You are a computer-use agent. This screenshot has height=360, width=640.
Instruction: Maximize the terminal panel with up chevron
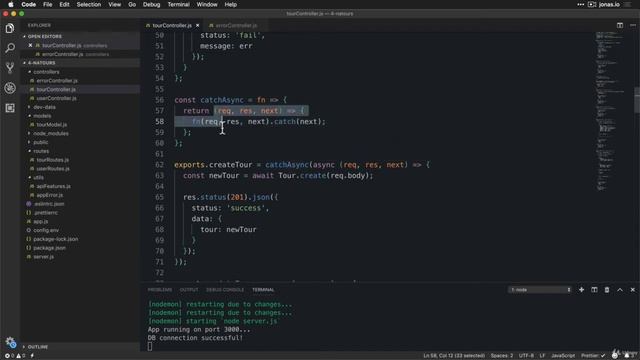pos(620,290)
